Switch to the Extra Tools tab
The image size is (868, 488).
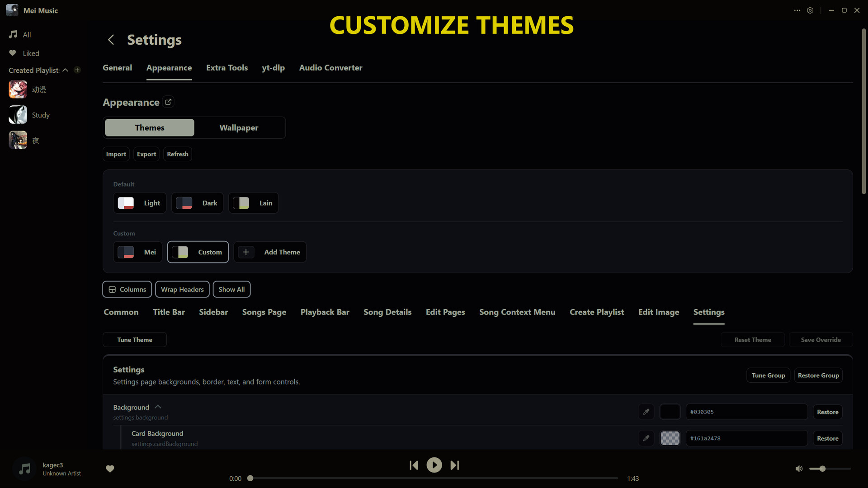pos(227,68)
